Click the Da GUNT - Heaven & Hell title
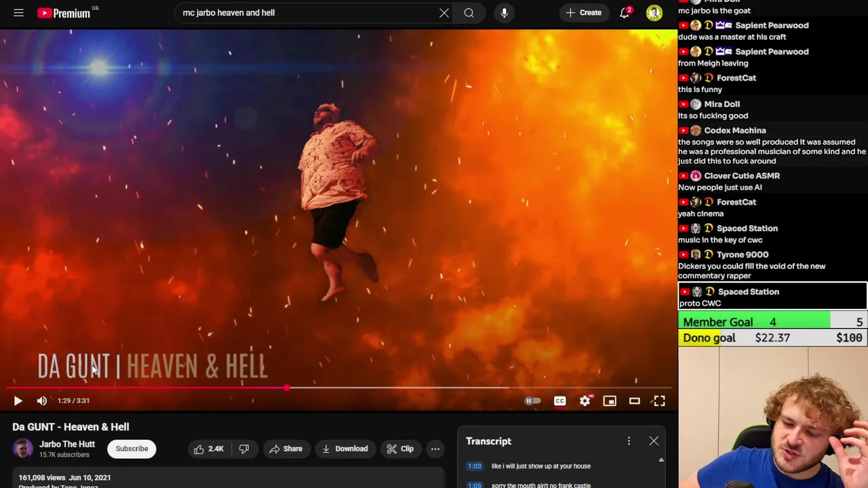The image size is (868, 488). coord(71,427)
